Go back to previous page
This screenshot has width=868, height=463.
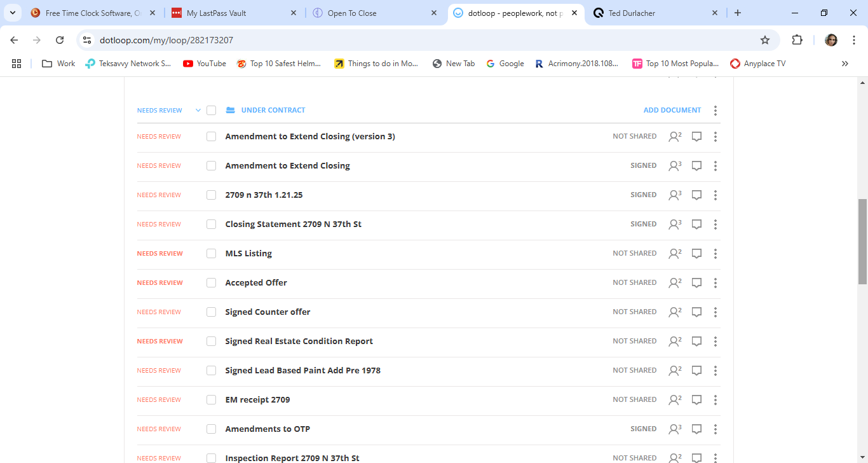pyautogui.click(x=14, y=40)
